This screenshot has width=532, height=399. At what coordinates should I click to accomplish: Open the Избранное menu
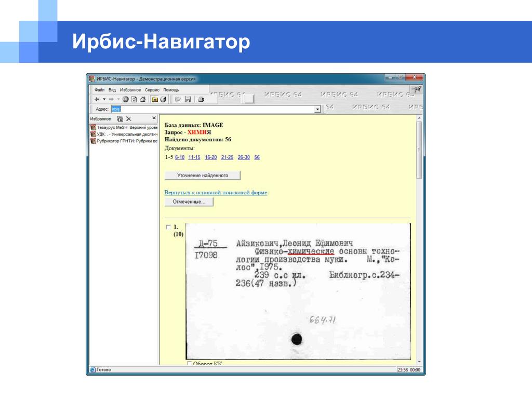(x=130, y=90)
